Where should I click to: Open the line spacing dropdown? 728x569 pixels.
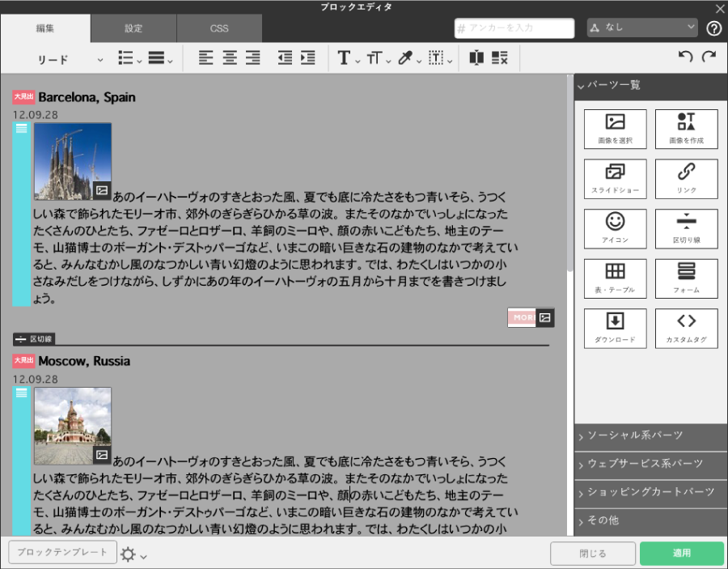tap(161, 58)
